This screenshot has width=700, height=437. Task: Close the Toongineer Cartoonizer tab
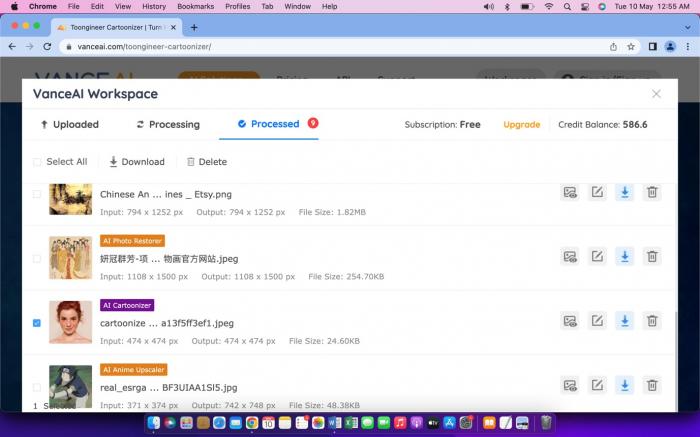click(x=173, y=28)
